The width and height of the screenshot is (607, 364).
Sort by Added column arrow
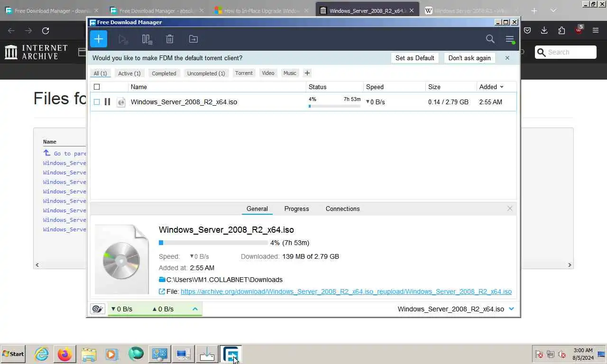point(502,87)
